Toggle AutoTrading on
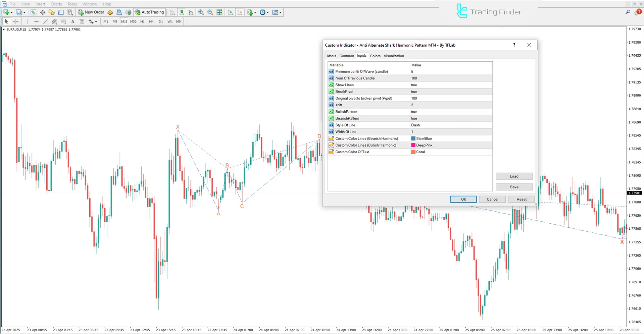The width and height of the screenshot is (644, 334). point(149,12)
